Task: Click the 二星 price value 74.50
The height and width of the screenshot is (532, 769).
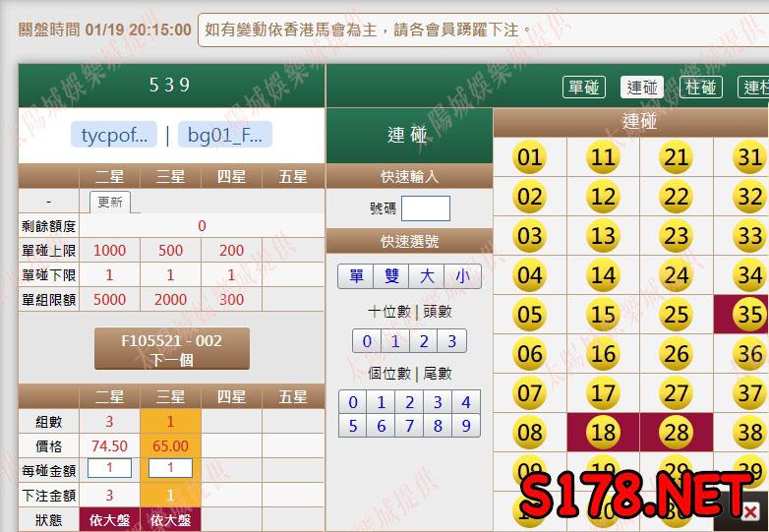Action: (x=109, y=445)
